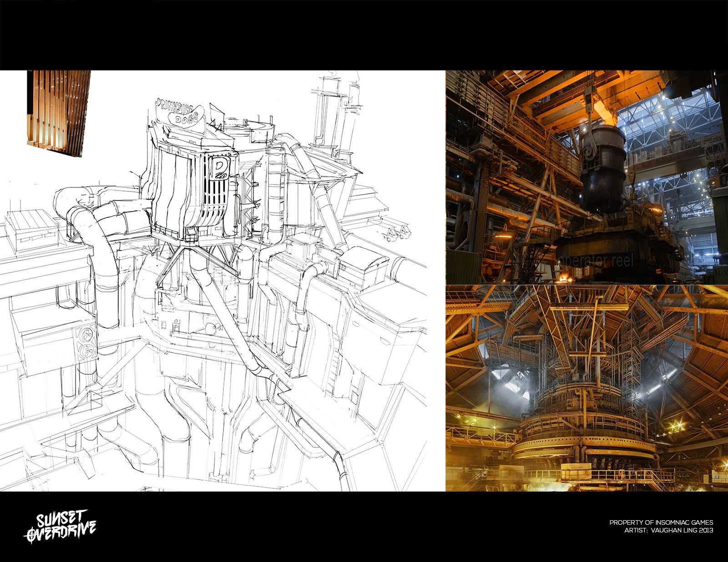The width and height of the screenshot is (728, 562).
Task: Open the blast furnace reference photo
Action: point(587,388)
